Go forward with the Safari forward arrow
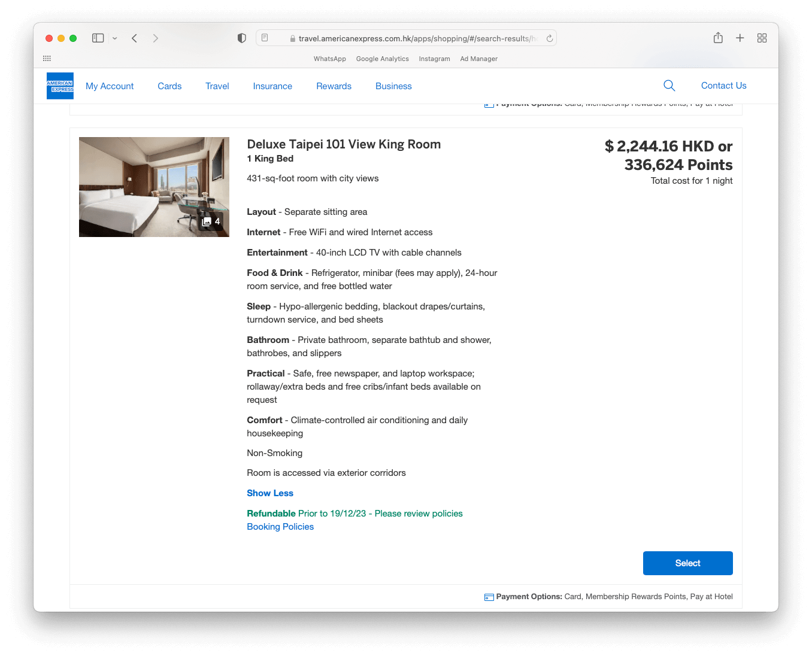This screenshot has height=656, width=812. click(x=156, y=38)
